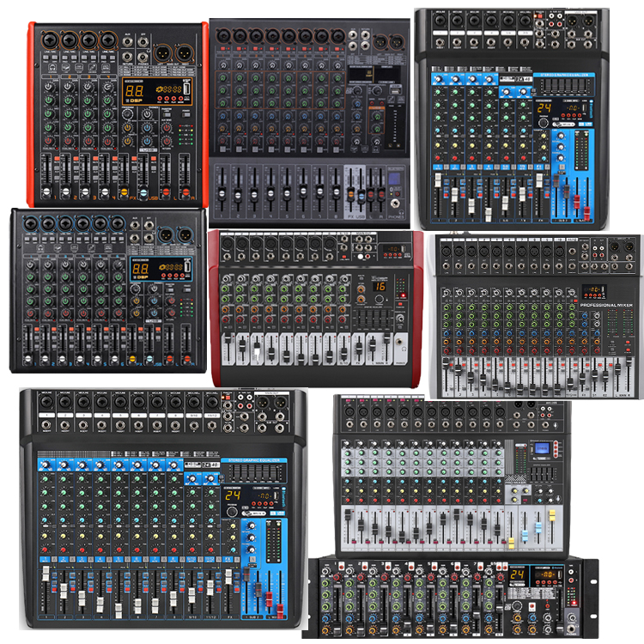The image size is (644, 644).
Task: Select the top-center eight-channel black mixer
Action: pos(309,123)
